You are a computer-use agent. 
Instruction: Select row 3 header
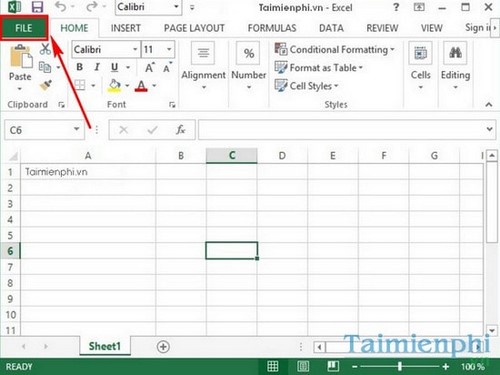click(x=10, y=204)
